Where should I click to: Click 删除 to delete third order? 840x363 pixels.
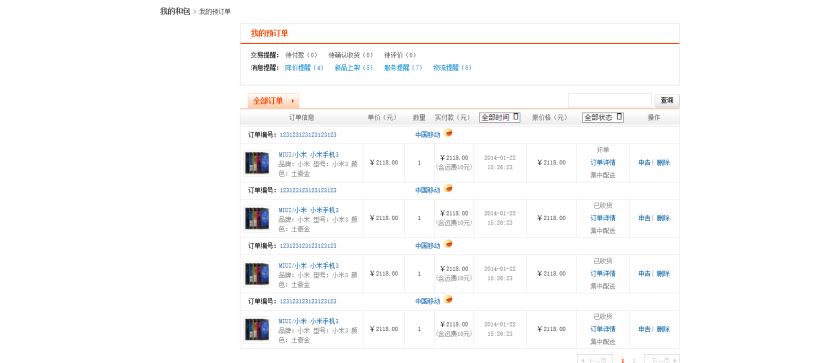point(663,274)
